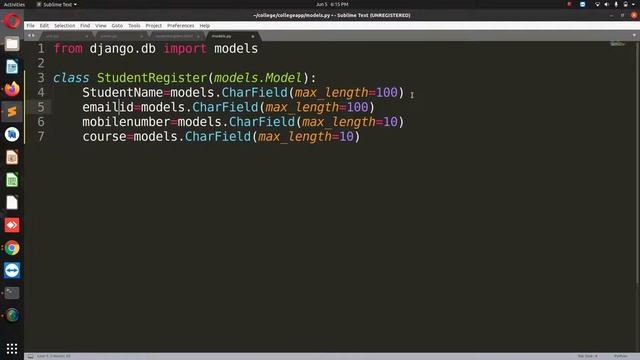Viewport: 640px width, 360px height.
Task: Open the Tools menu
Action: tap(134, 25)
